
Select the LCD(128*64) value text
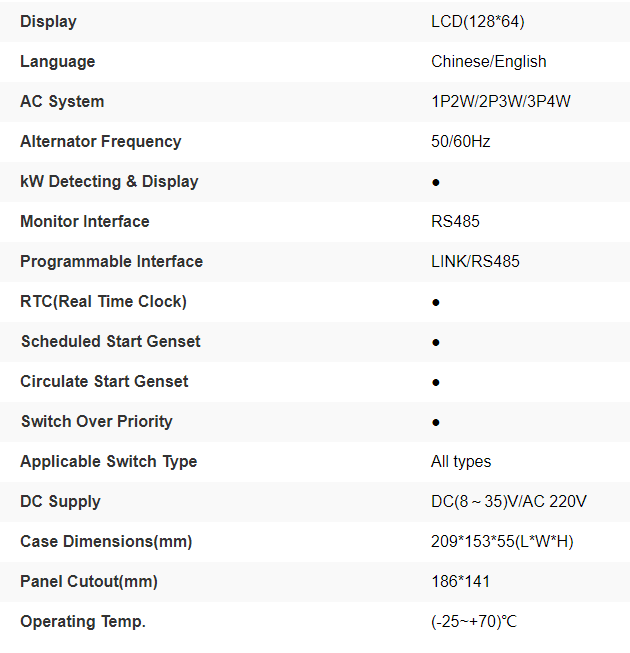478,21
